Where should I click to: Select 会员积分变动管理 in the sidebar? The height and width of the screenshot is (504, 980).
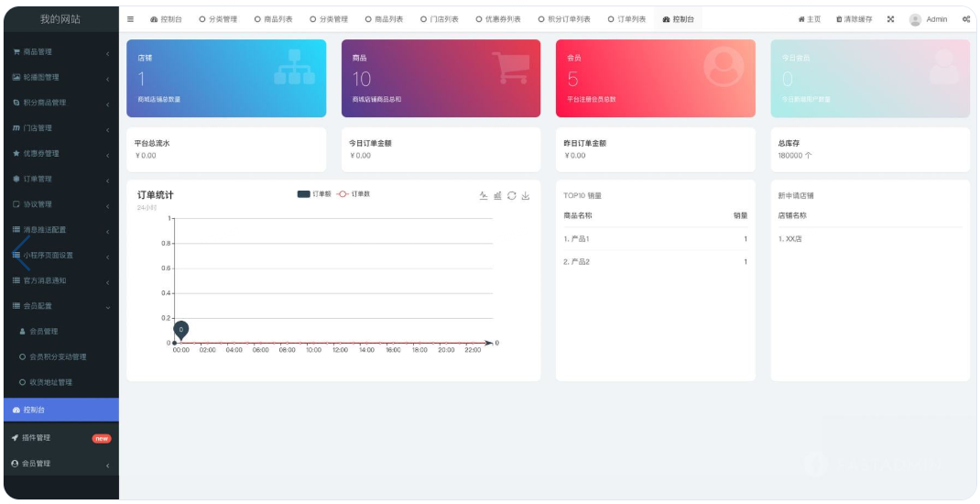coord(57,356)
